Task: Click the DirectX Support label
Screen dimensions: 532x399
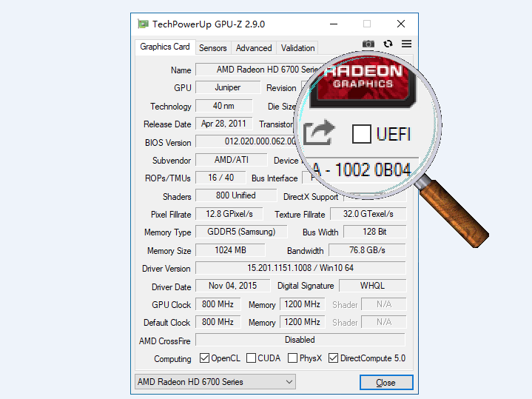Action: point(311,197)
